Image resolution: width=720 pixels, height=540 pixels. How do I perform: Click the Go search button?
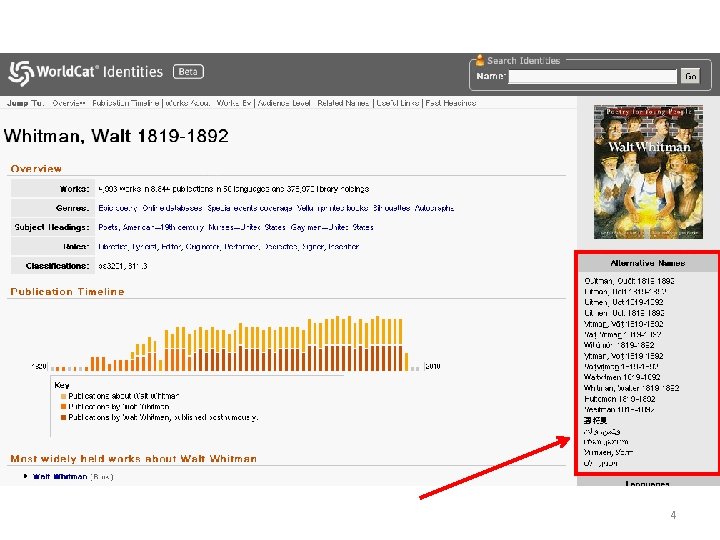pyautogui.click(x=691, y=76)
